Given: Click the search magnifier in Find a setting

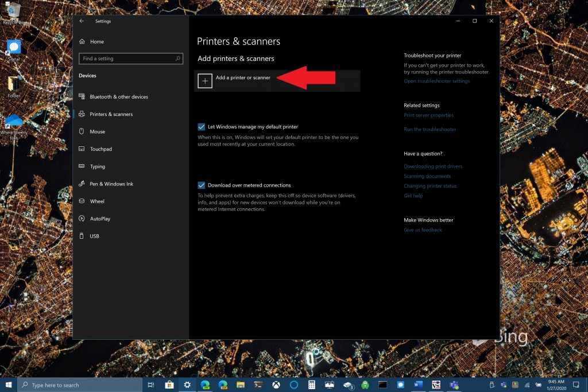Looking at the screenshot, I should (178, 59).
